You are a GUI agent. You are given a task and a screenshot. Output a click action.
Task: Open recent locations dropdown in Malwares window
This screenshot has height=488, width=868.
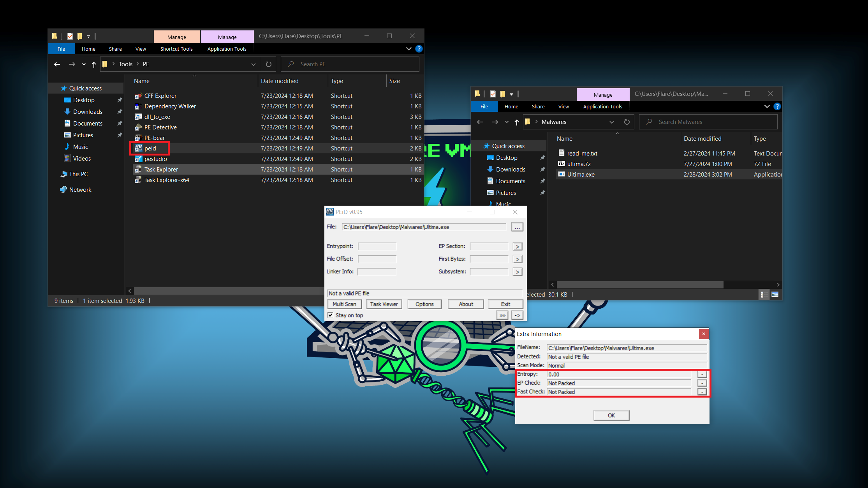[x=507, y=122]
